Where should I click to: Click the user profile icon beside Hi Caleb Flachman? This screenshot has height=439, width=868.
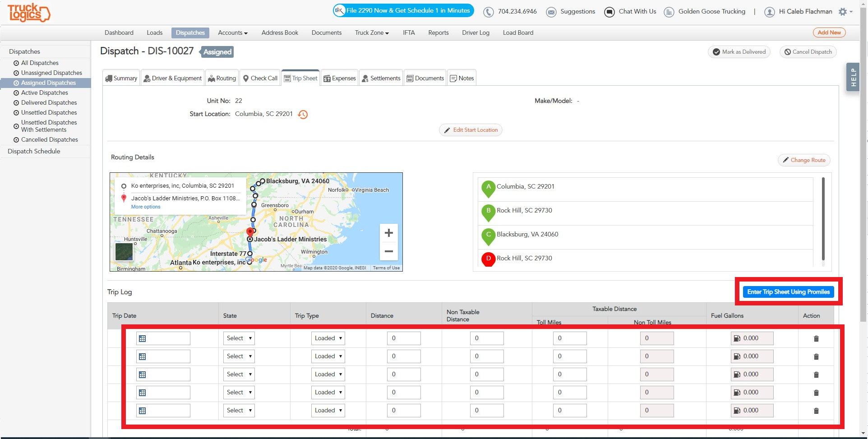(769, 12)
